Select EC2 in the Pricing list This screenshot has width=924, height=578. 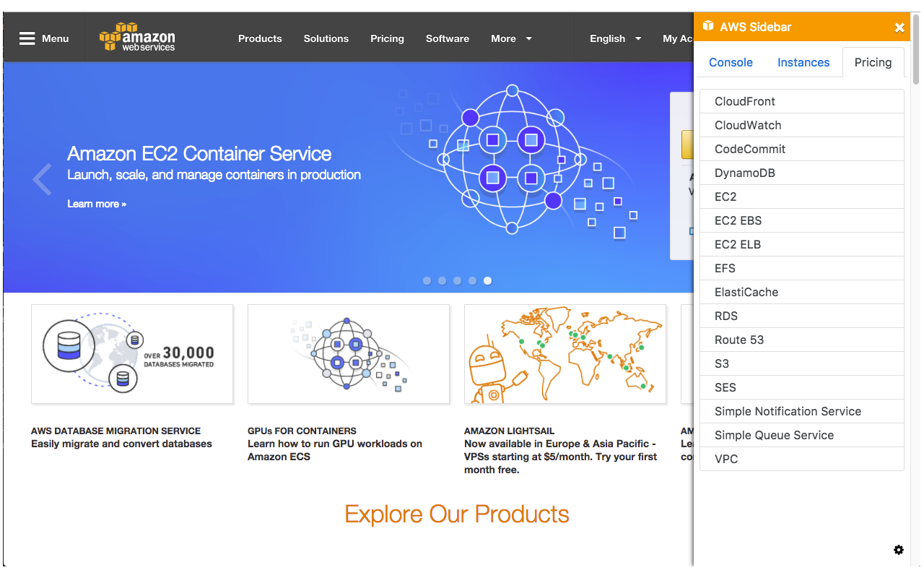pyautogui.click(x=801, y=197)
